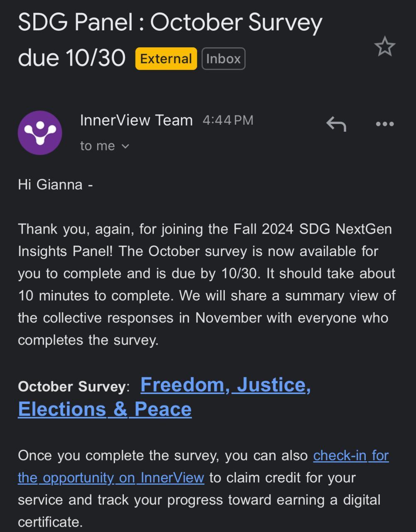The image size is (416, 532).
Task: Expand recipient details chevron next to "to me"
Action: click(x=126, y=146)
